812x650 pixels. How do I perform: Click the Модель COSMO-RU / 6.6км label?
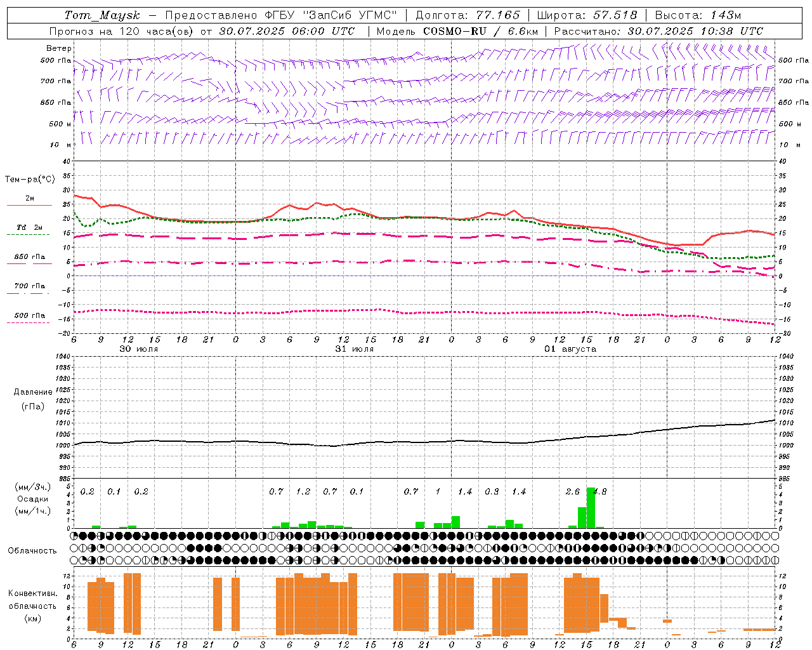tap(457, 31)
